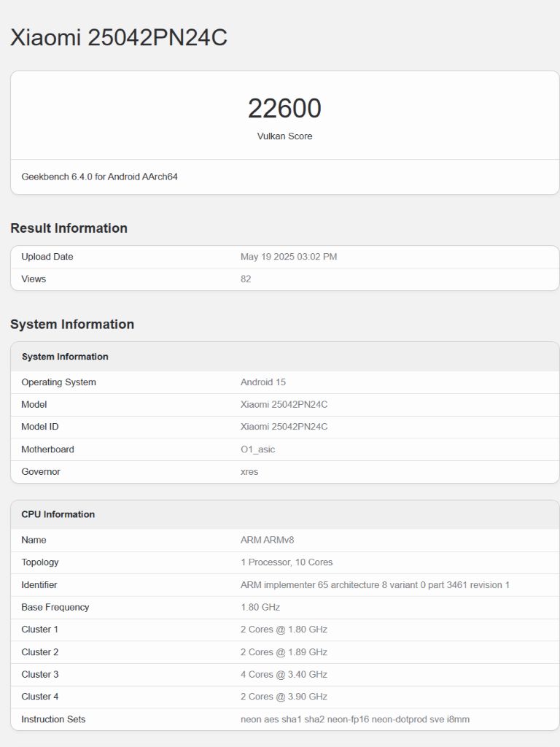Select the 1.80 GHz base frequency value
Viewport: 560px width, 747px height.
[x=260, y=608]
